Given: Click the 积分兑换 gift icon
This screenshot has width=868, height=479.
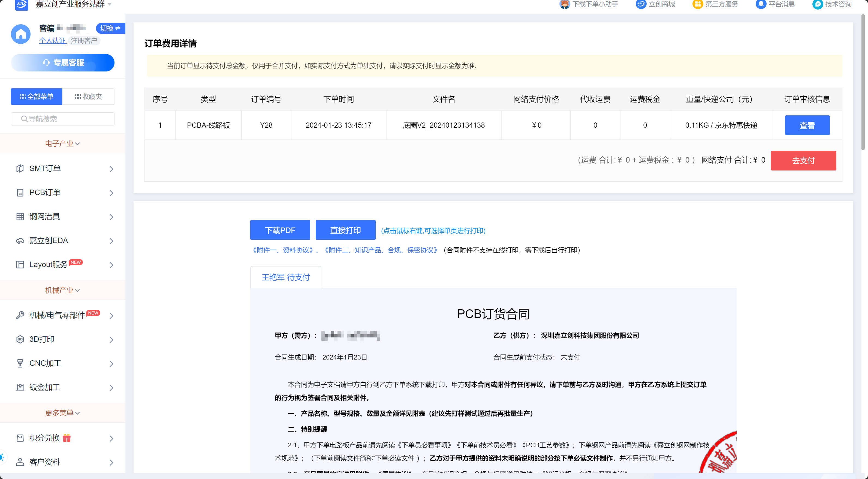Looking at the screenshot, I should coord(67,438).
